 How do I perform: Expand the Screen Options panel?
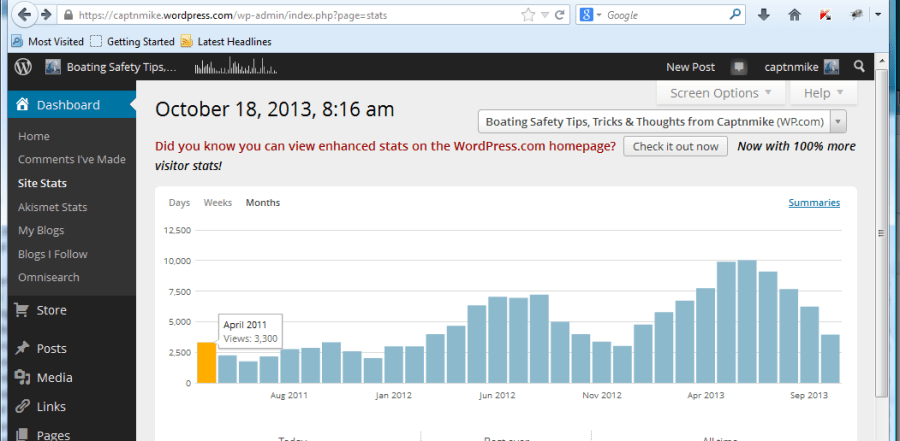pyautogui.click(x=720, y=93)
